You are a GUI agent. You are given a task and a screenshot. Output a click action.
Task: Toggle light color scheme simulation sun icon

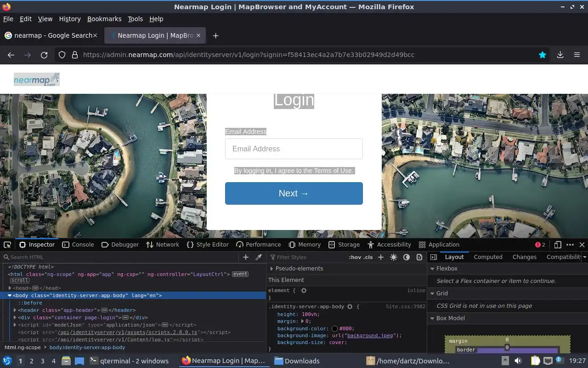394,257
